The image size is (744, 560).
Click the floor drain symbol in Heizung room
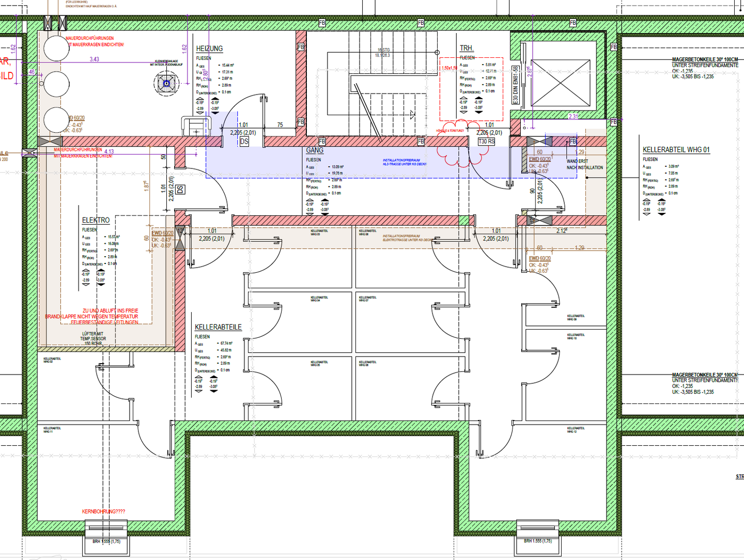[x=166, y=83]
